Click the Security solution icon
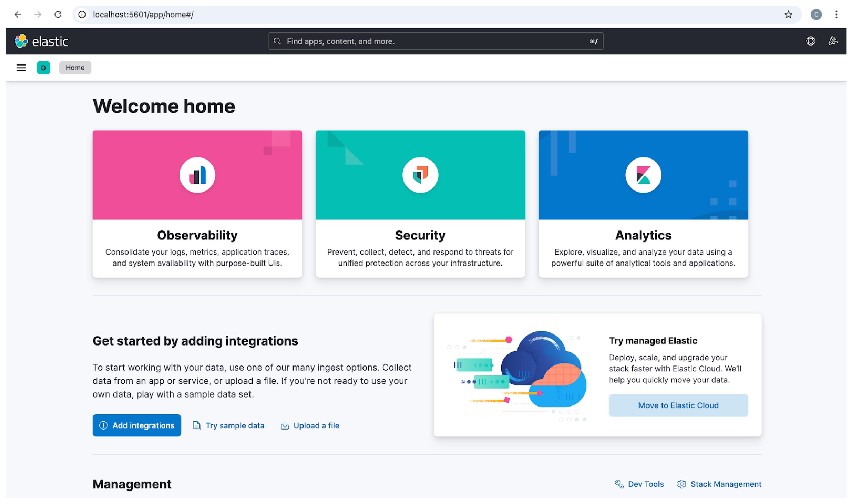This screenshot has height=504, width=852. [420, 175]
